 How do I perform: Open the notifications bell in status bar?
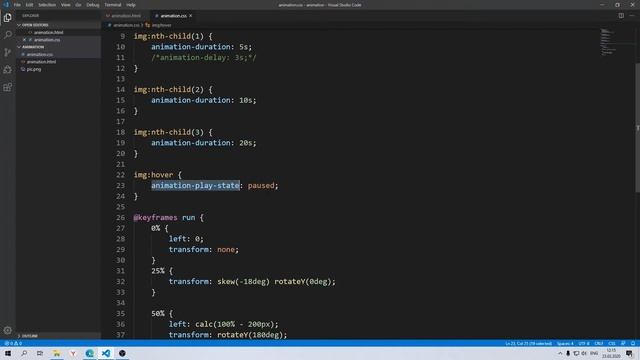[x=633, y=343]
